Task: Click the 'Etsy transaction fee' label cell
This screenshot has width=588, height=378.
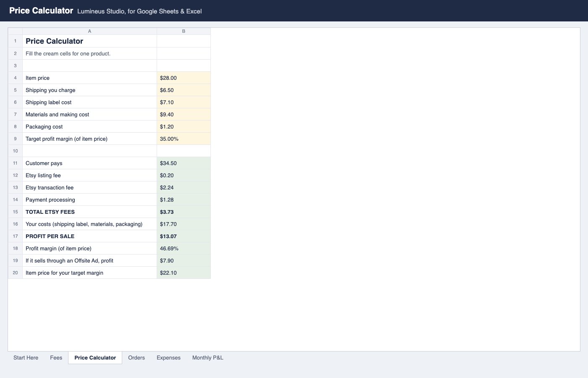Action: pos(89,187)
